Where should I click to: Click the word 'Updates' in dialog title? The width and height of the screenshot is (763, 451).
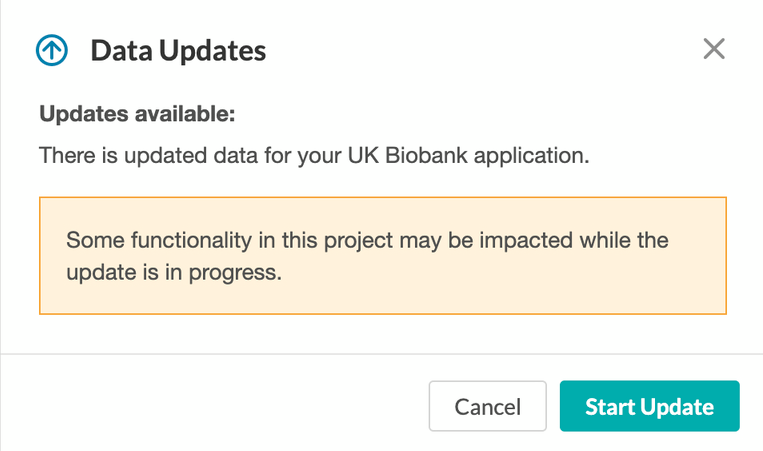tap(213, 51)
